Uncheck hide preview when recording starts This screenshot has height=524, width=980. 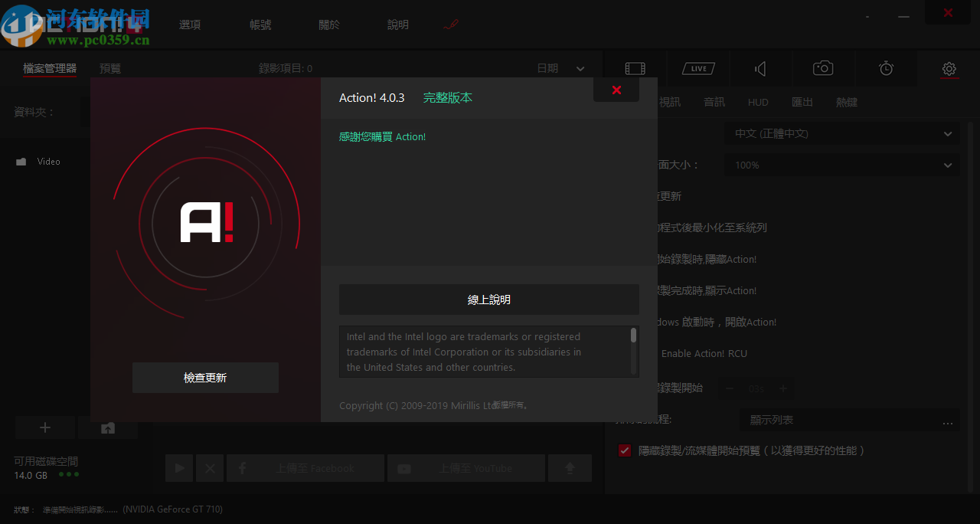click(x=624, y=450)
